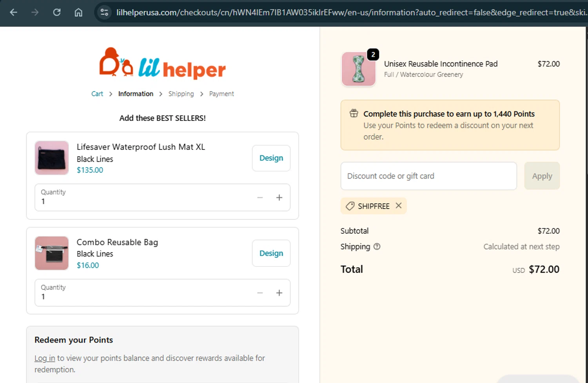Click Calculated at next step text
This screenshot has width=588, height=383.
click(521, 247)
